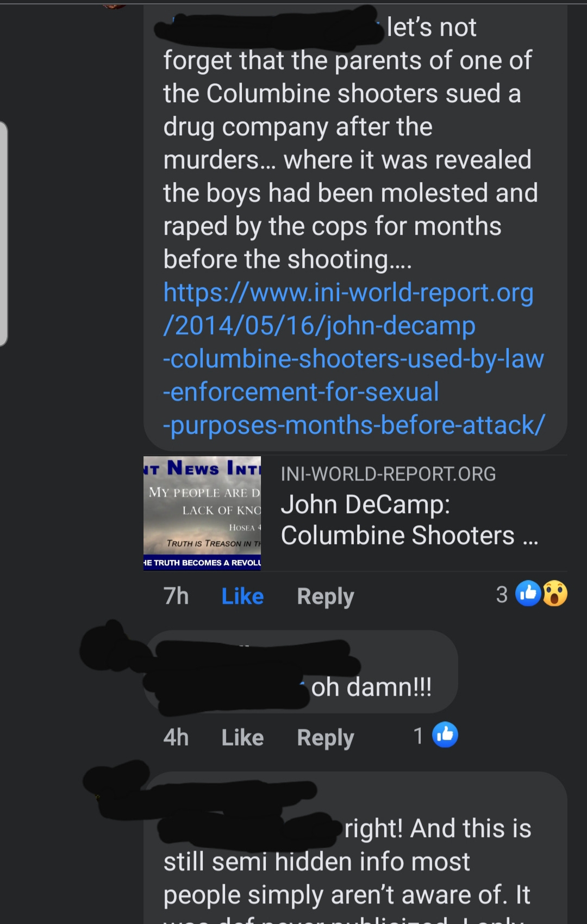Reply to the 7h-old comment
The height and width of the screenshot is (924, 587).
click(x=325, y=597)
